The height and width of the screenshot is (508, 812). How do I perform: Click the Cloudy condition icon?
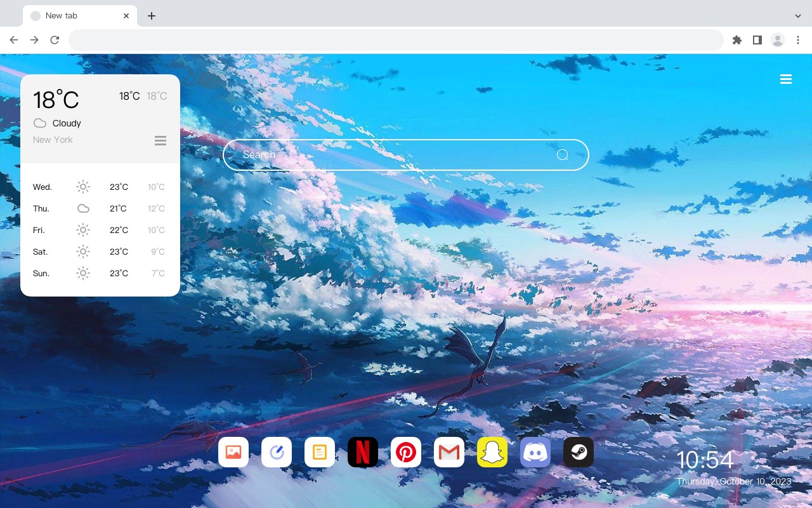pos(40,123)
